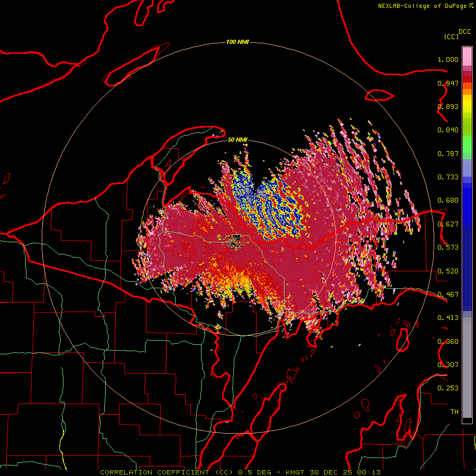Click the 0.733 color scale label
The height and width of the screenshot is (476, 476).
click(448, 177)
